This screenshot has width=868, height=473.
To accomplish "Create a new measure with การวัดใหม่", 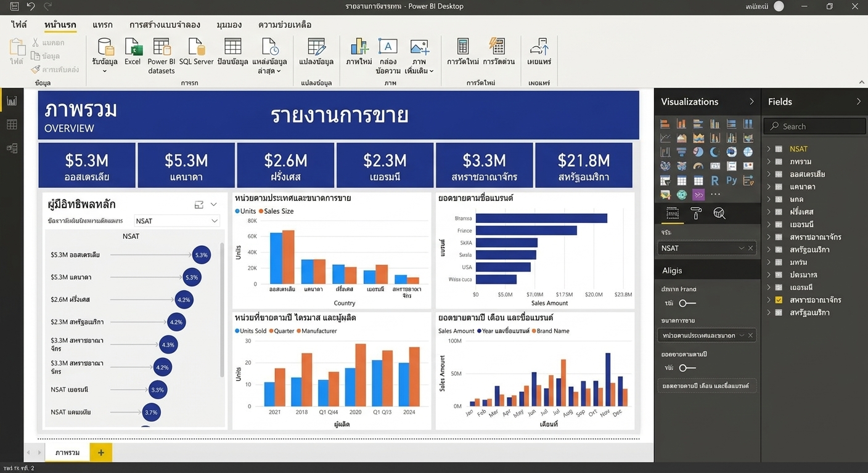I will [463, 51].
